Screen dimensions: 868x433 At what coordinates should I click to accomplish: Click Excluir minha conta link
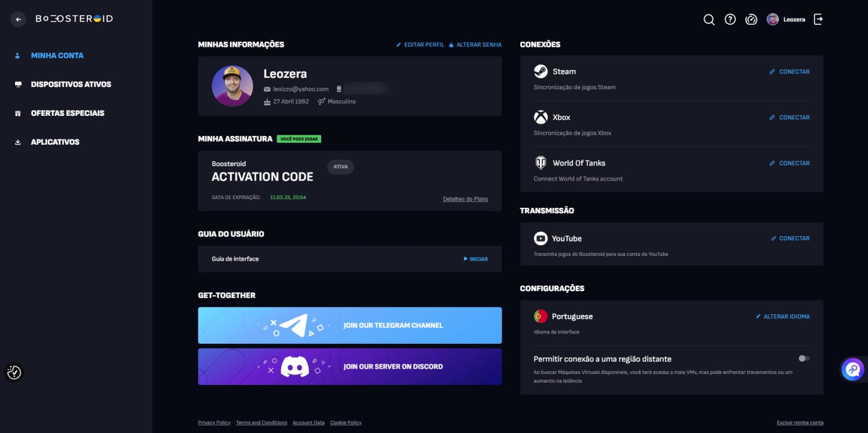(x=800, y=423)
